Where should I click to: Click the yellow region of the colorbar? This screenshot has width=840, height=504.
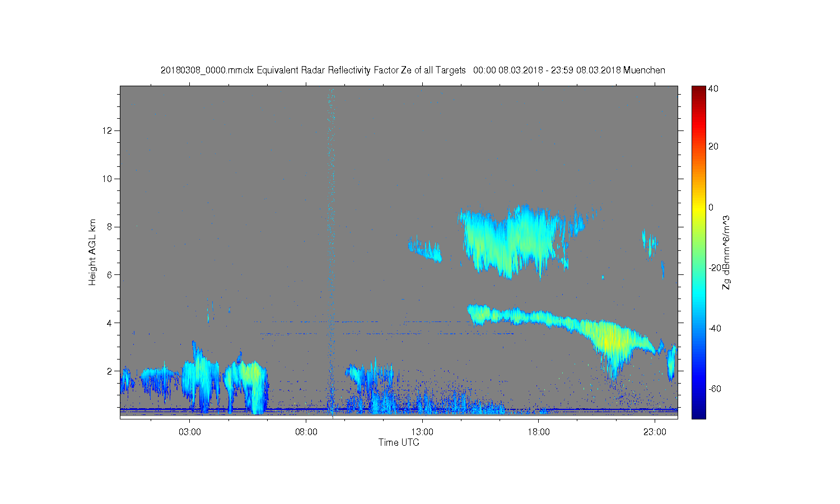(698, 207)
